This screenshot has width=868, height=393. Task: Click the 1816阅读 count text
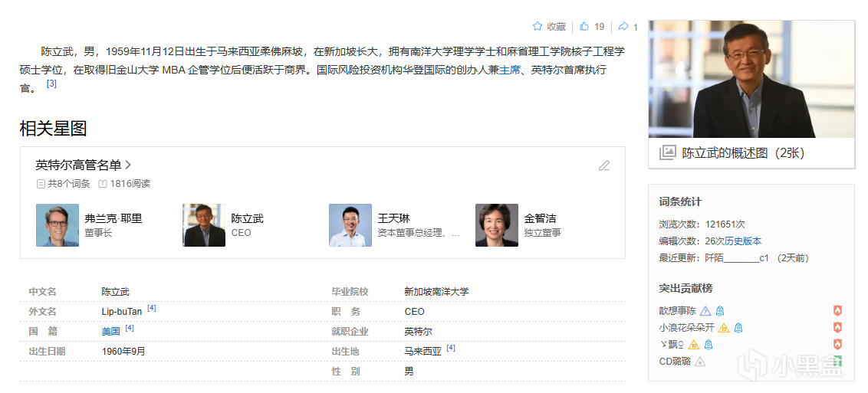click(x=130, y=184)
